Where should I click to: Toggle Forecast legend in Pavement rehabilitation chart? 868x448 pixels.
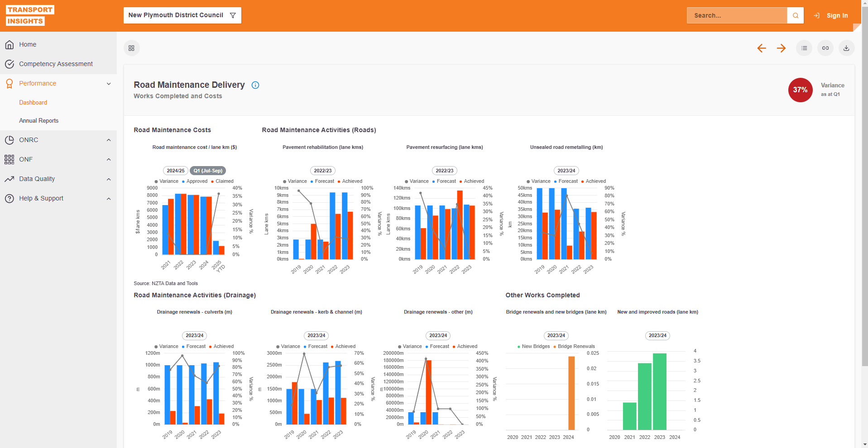tap(322, 181)
